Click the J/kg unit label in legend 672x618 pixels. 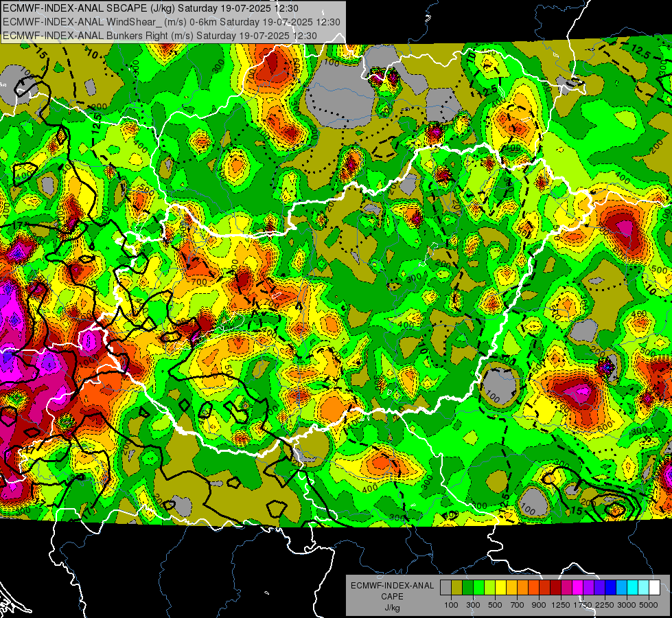coord(393,608)
